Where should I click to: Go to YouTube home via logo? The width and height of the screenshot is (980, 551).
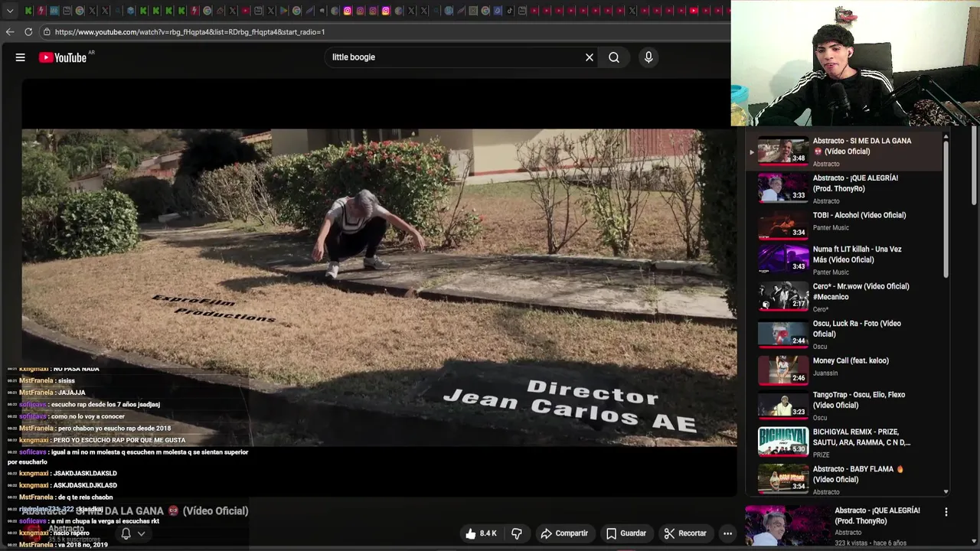click(63, 57)
